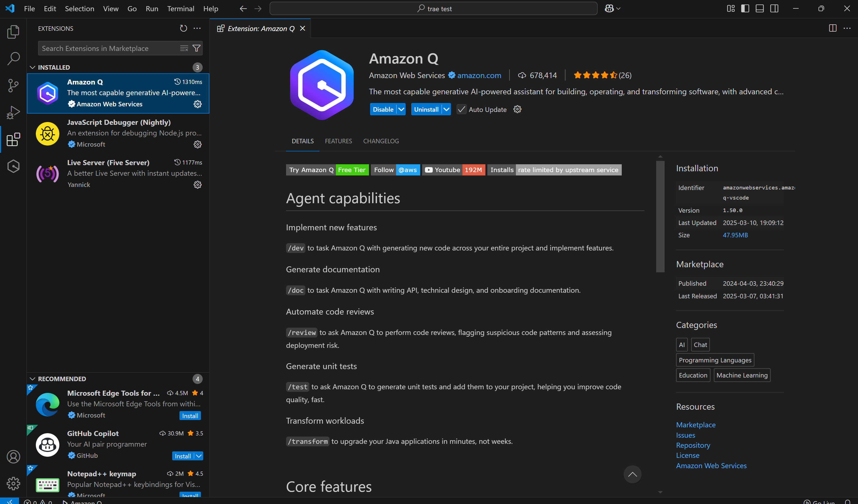Switch to the FEATURES tab
858x504 pixels.
338,141
